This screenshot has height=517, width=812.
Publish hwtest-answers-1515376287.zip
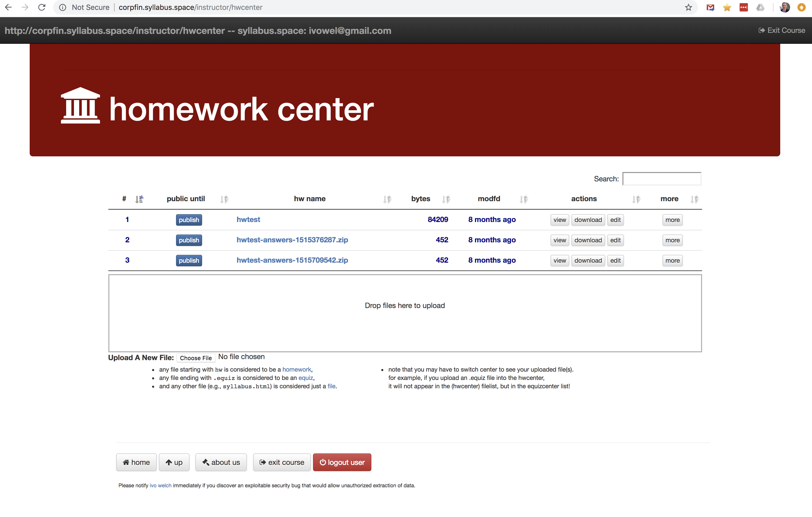189,240
